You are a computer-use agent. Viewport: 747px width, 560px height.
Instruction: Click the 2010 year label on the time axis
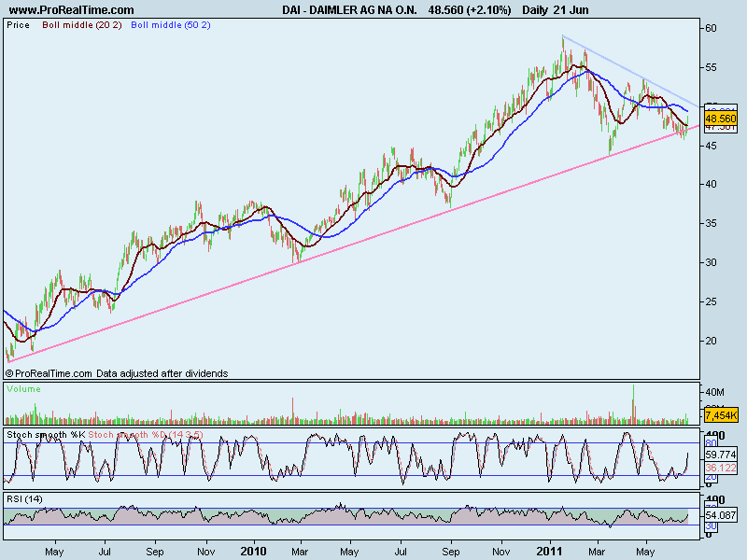tap(253, 552)
